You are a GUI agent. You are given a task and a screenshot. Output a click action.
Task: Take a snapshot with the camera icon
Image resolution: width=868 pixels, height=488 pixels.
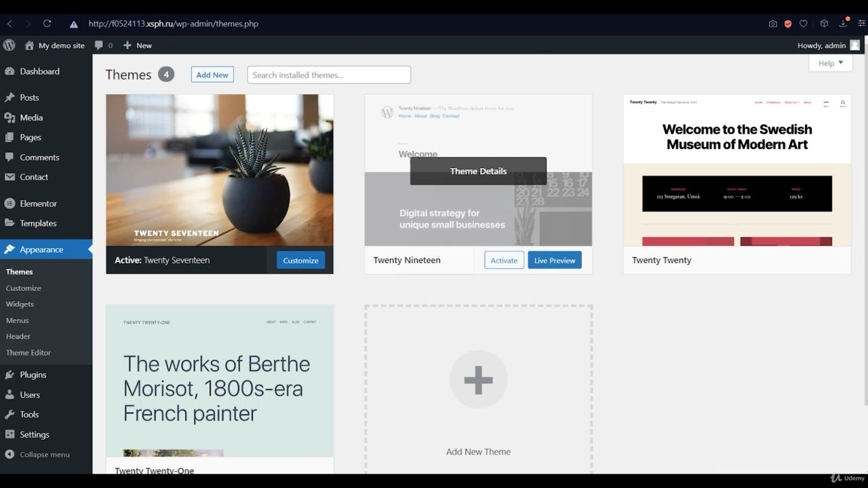pyautogui.click(x=773, y=24)
